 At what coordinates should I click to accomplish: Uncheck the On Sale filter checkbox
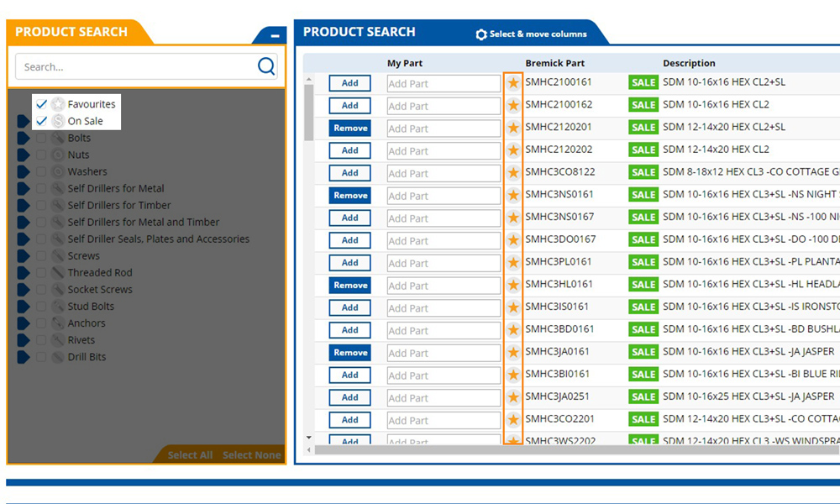point(41,121)
